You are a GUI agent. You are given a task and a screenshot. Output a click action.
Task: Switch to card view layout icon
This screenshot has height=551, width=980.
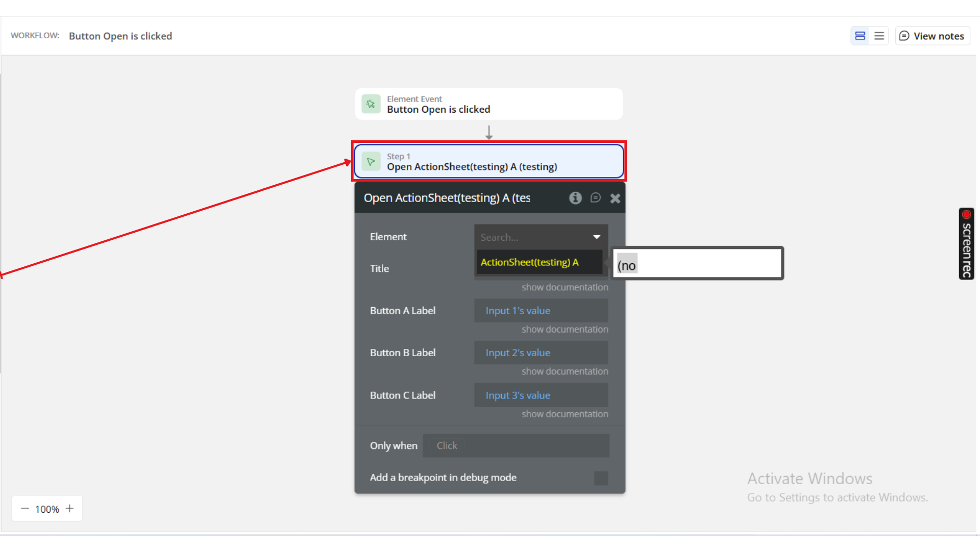click(x=860, y=36)
